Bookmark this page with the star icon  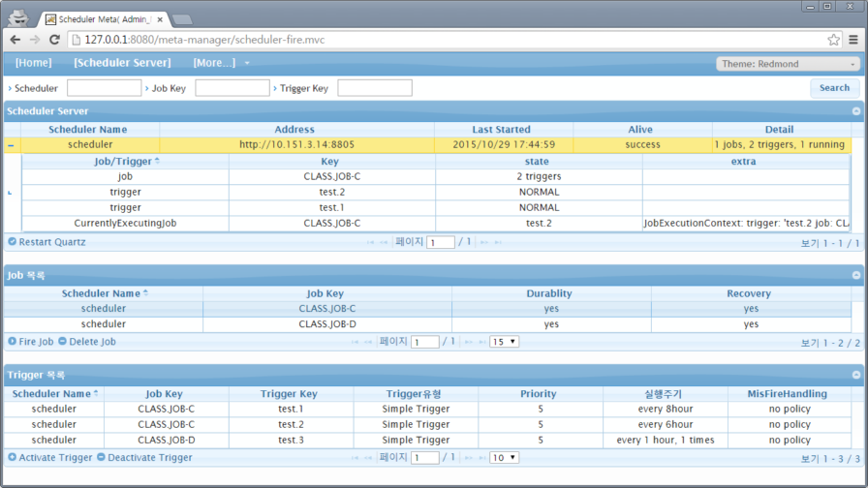point(833,40)
